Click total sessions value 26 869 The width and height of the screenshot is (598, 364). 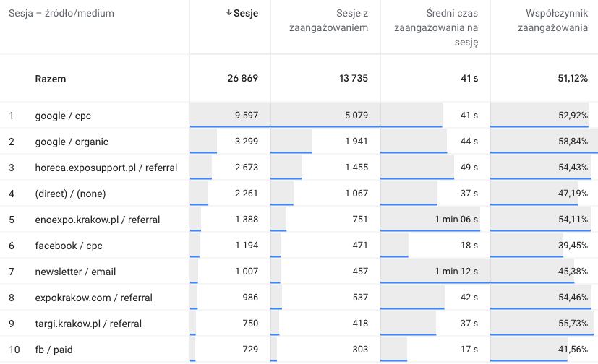242,79
